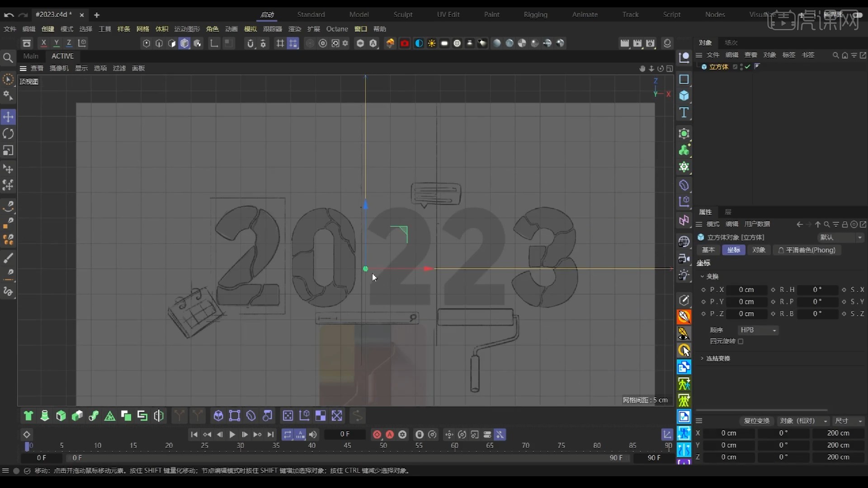The image size is (868, 488).
Task: Open the HPB rotation order dropdown
Action: point(759,330)
